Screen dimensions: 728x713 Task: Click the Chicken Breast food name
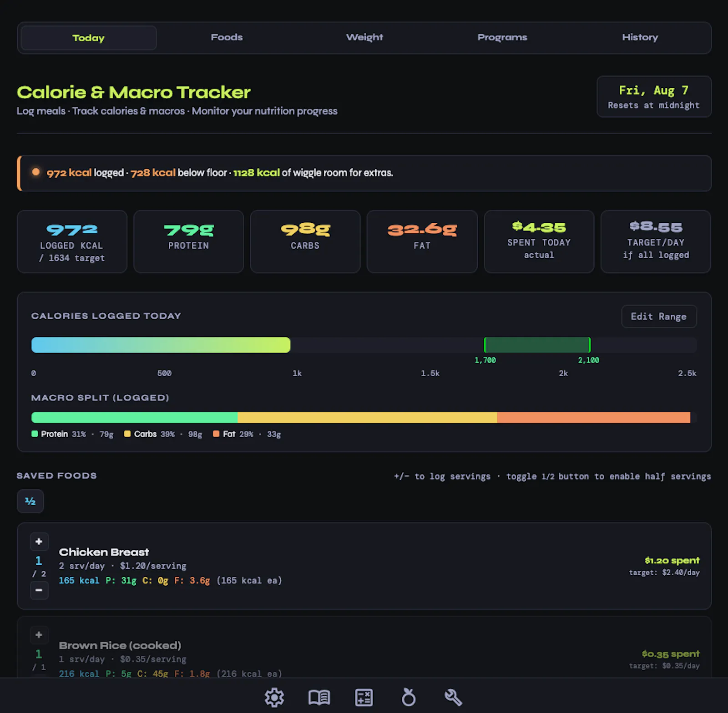(x=104, y=552)
